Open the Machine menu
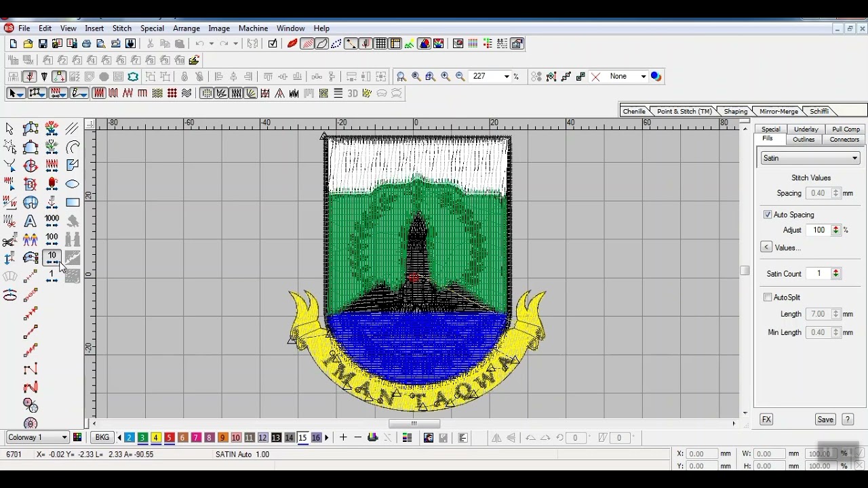868x488 pixels. pos(253,28)
